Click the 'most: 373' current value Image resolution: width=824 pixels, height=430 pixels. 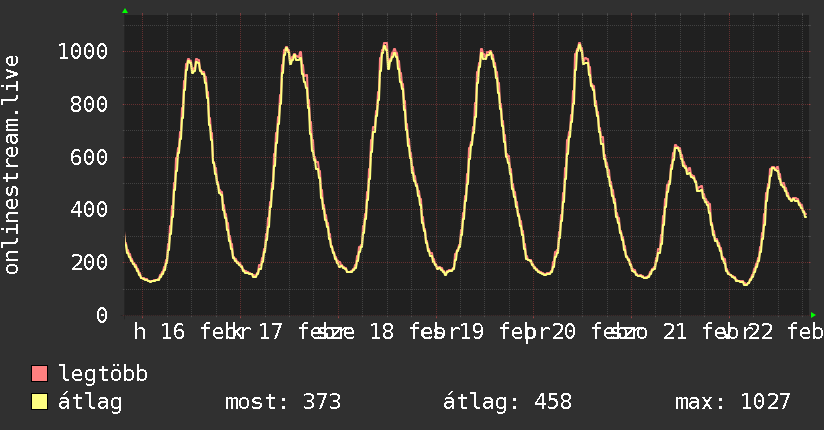click(283, 402)
